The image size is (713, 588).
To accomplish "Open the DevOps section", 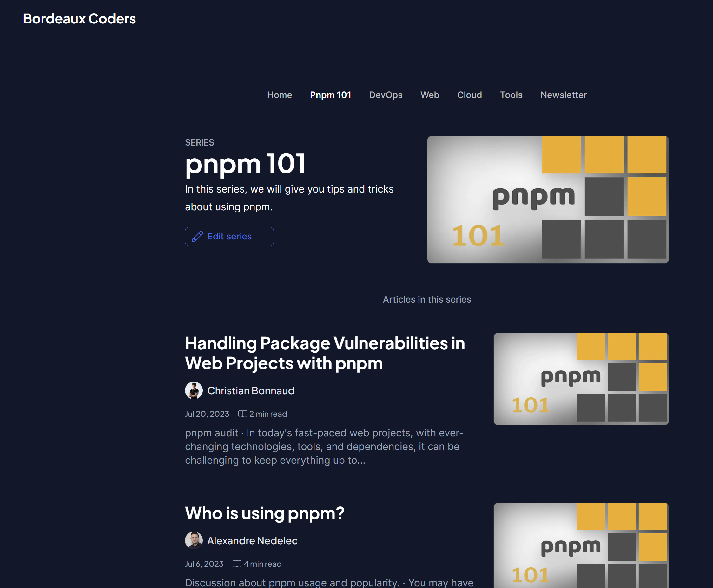I will [x=386, y=95].
